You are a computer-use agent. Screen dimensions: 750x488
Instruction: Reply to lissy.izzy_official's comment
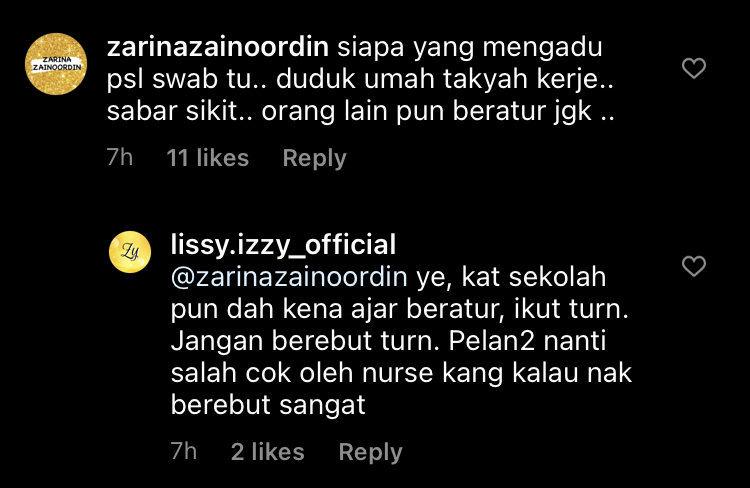click(x=370, y=452)
